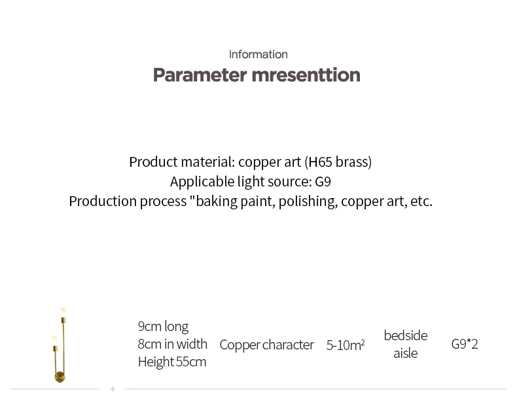Click the '8cm in width' dimension text
Viewport: 517px width, 420px height.
pyautogui.click(x=172, y=343)
